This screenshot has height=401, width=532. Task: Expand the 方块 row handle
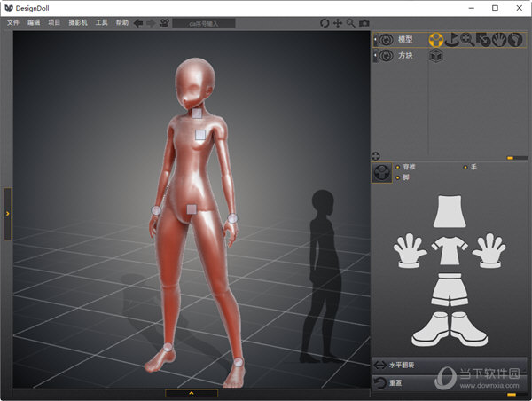coord(375,56)
